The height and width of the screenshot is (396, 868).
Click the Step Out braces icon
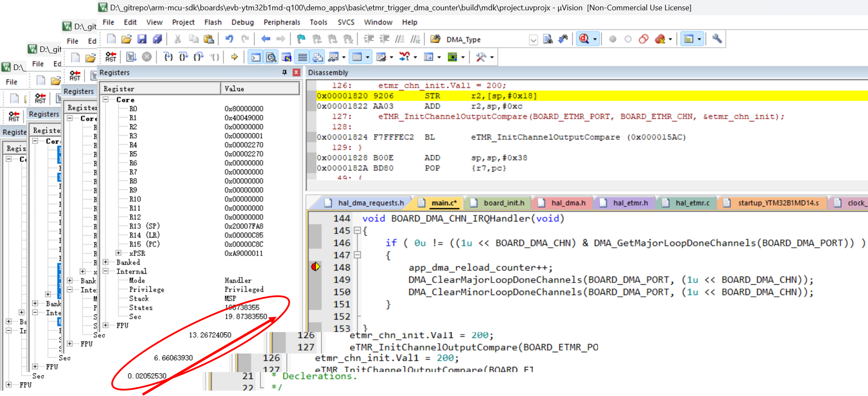(x=199, y=57)
